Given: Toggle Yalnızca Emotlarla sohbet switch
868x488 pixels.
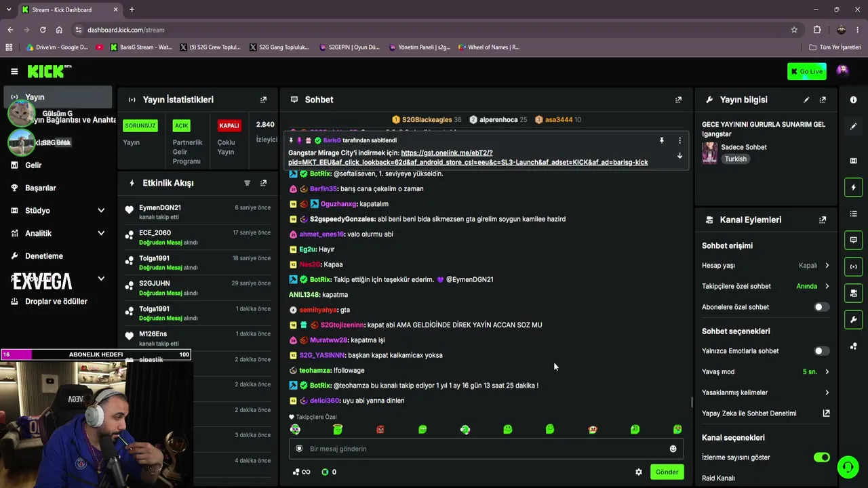Looking at the screenshot, I should point(821,351).
